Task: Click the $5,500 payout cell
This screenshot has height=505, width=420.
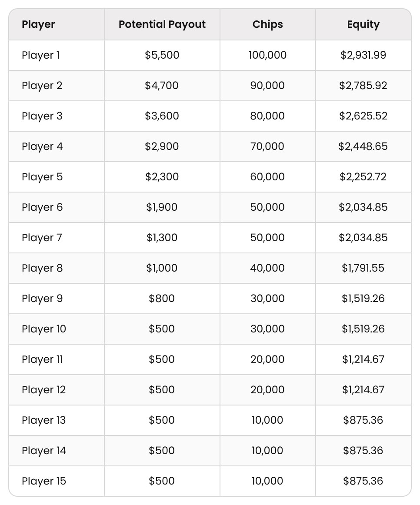Action: 162,55
